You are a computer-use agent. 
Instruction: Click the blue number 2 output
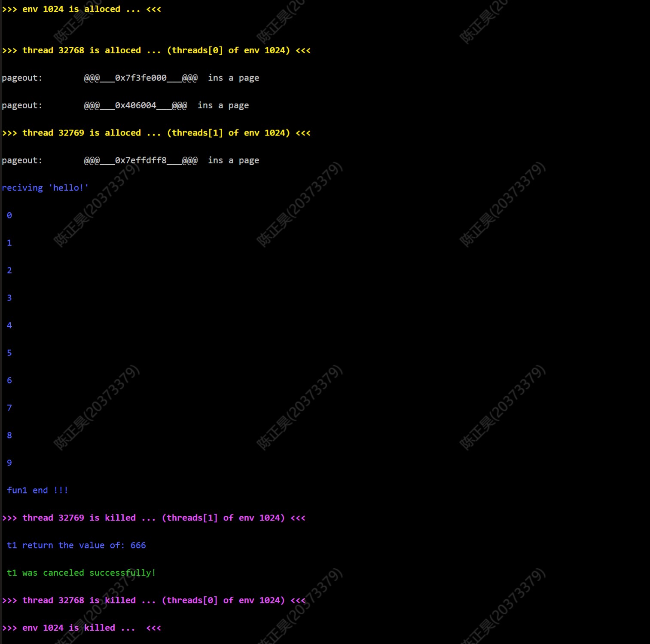[9, 270]
